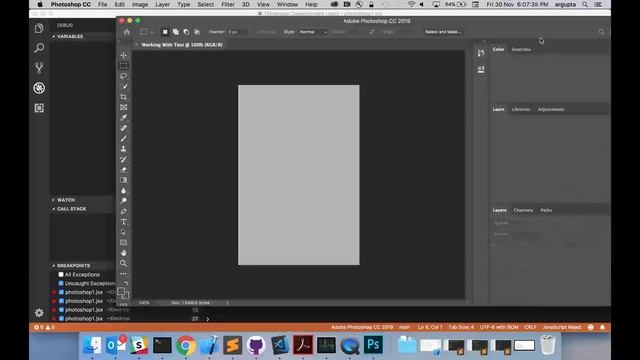Viewport: 640px width, 360px height.
Task: Click UTF-8 with BOM encoding indicator
Action: 499,327
